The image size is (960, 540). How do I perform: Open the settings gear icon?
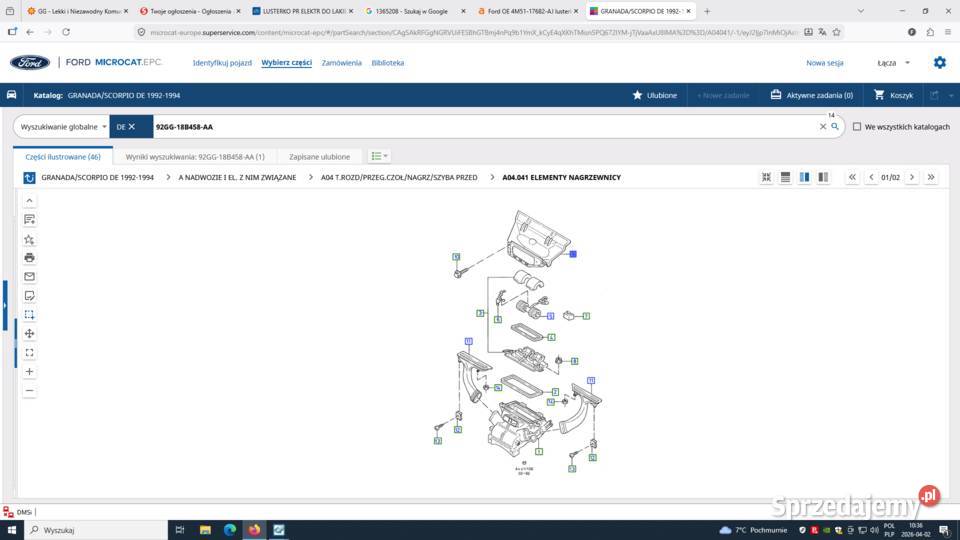[x=939, y=62]
